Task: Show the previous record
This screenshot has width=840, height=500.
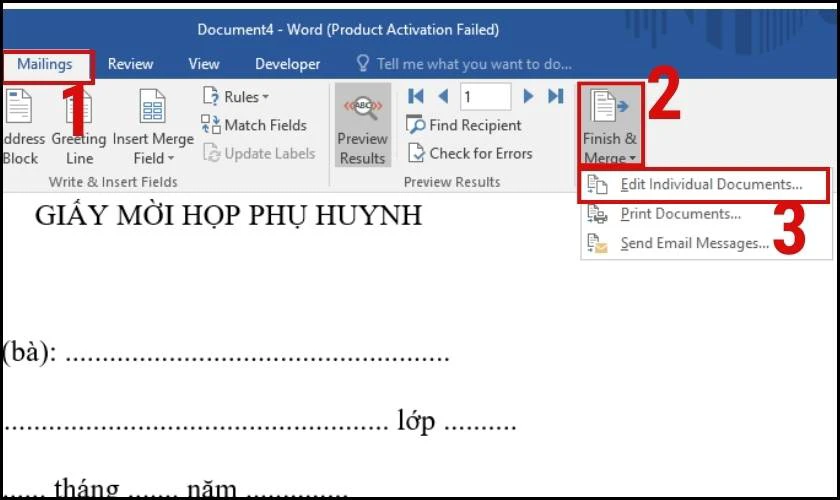Action: click(x=441, y=96)
